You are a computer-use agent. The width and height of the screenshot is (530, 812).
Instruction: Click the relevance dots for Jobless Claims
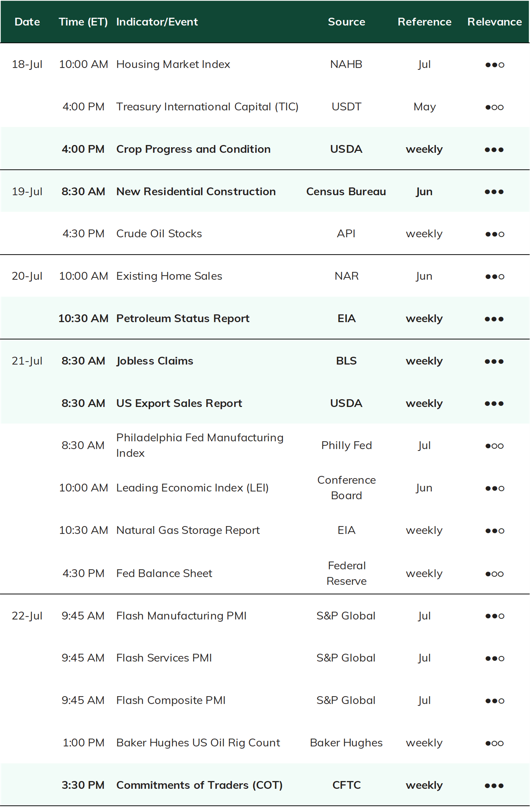[494, 361]
